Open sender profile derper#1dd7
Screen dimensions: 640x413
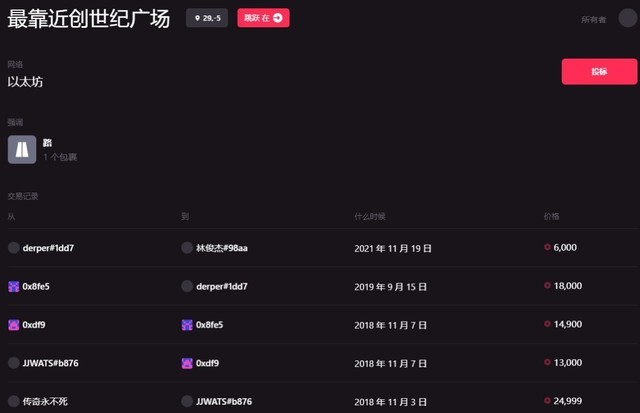[x=48, y=247]
